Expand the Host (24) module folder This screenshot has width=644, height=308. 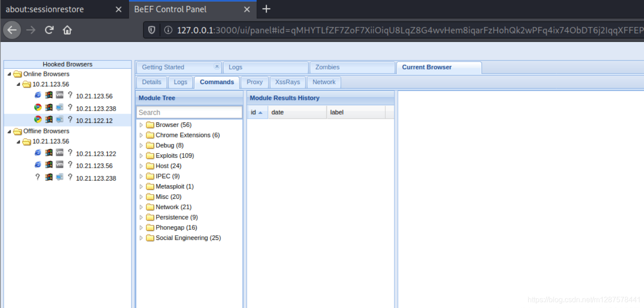(x=141, y=166)
